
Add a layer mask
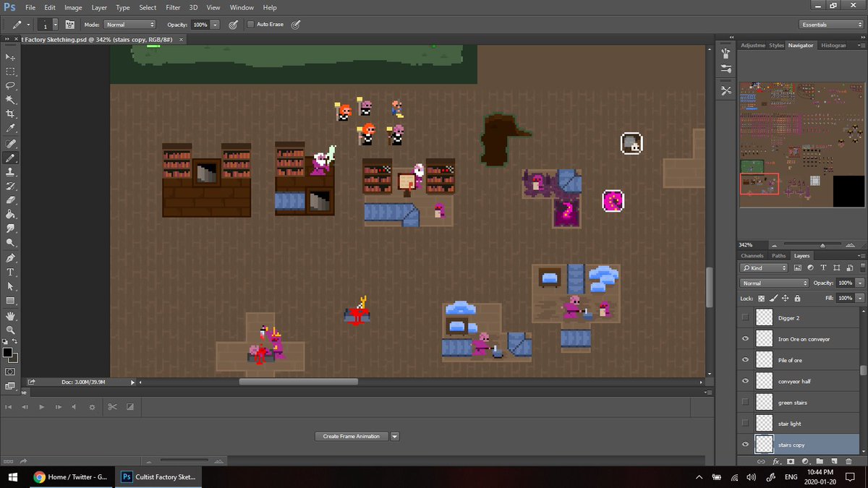pos(791,461)
